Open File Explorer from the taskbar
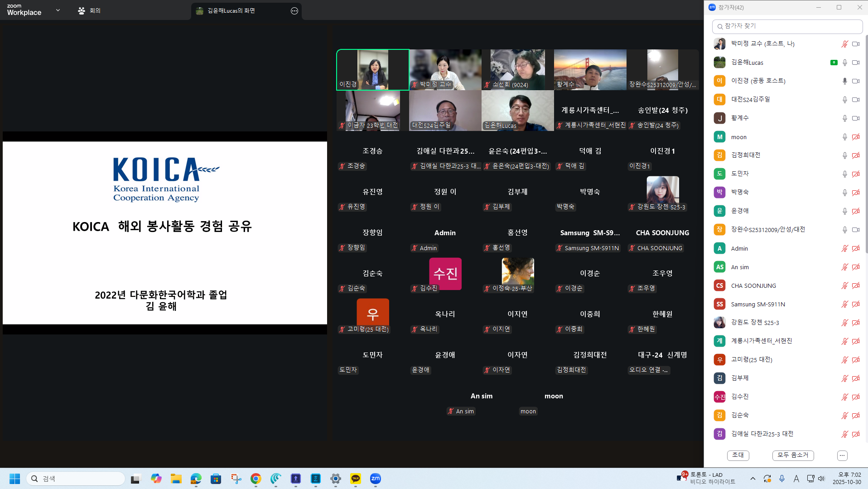868x489 pixels. 176,479
